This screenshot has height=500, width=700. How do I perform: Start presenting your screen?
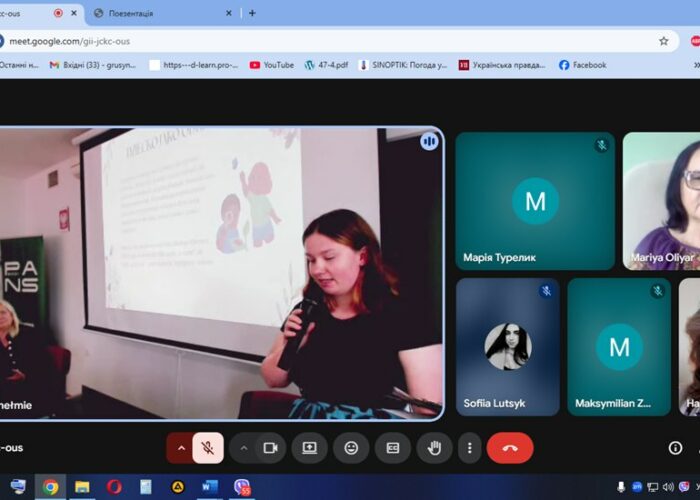(310, 448)
